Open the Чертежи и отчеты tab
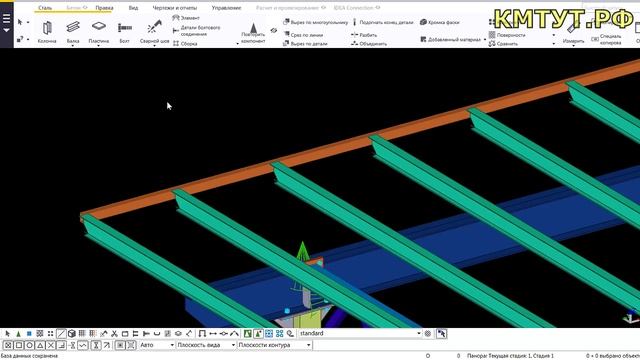The image size is (640, 360). click(x=174, y=8)
